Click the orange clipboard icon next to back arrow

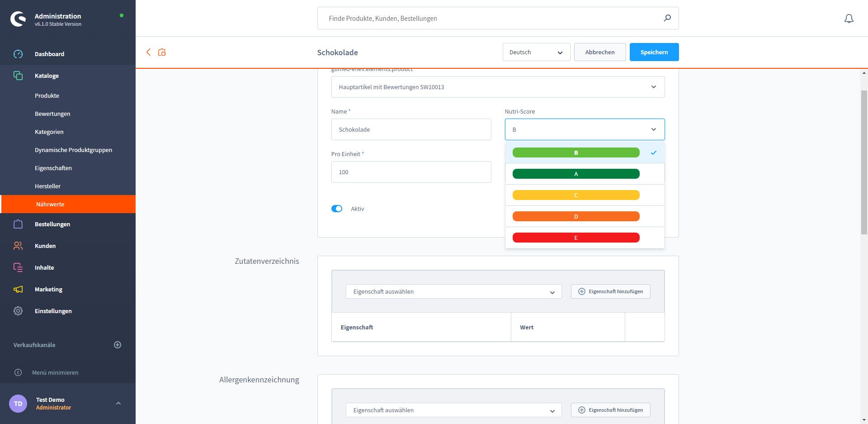(x=162, y=52)
